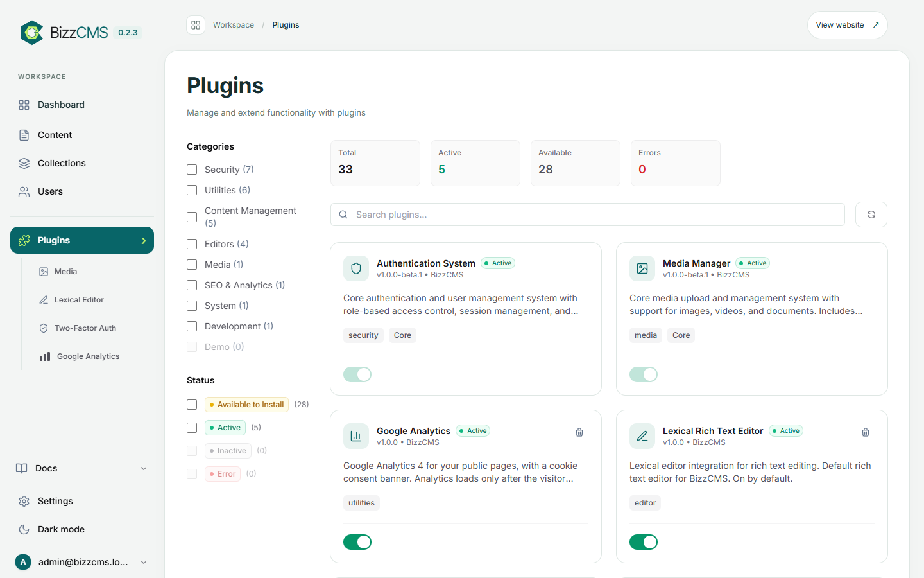924x578 pixels.
Task: Click the refresh plugins icon button
Action: [x=871, y=215]
